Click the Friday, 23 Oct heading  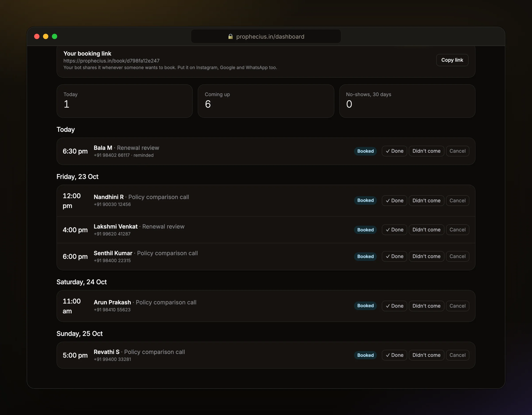pyautogui.click(x=77, y=177)
